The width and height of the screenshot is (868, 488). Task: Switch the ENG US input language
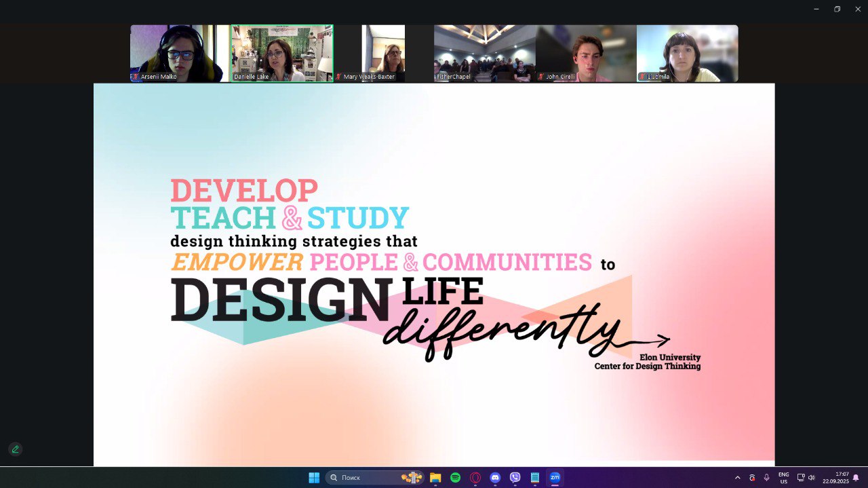tap(783, 478)
